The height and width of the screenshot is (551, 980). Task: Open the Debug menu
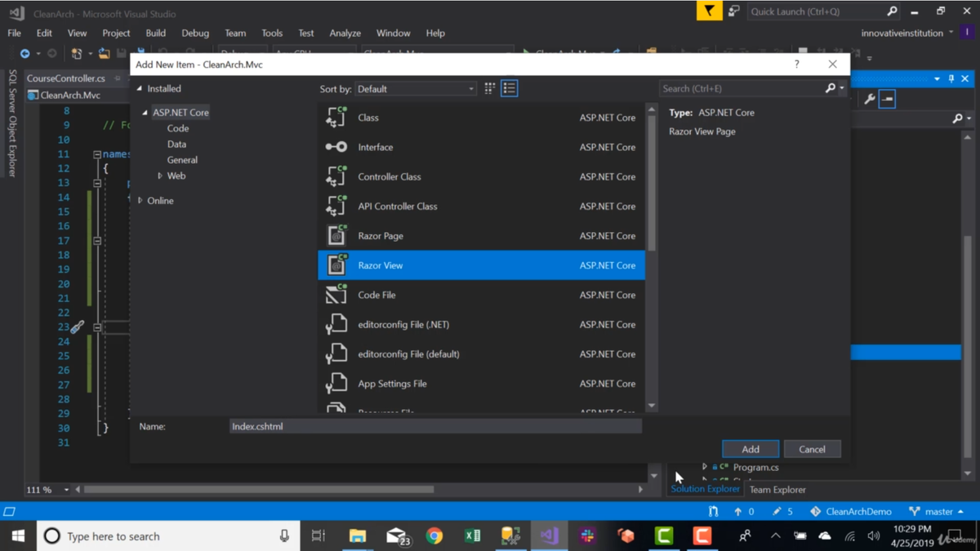(195, 33)
